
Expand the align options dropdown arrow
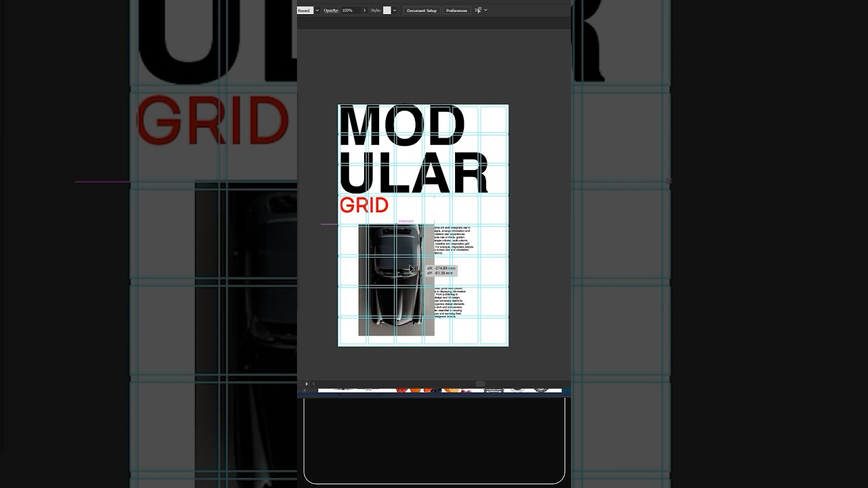pos(486,10)
